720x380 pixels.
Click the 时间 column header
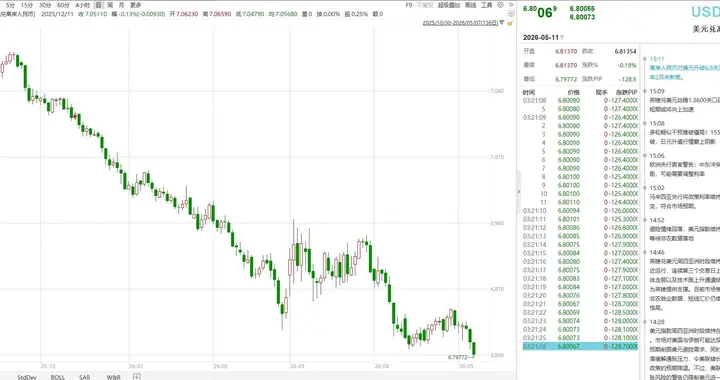click(x=529, y=92)
